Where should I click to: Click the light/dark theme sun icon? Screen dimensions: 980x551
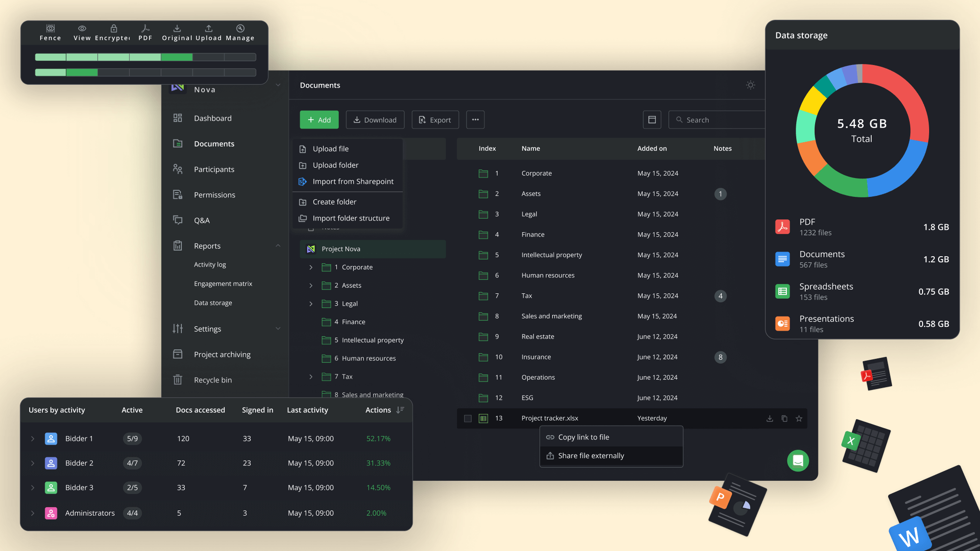tap(751, 85)
